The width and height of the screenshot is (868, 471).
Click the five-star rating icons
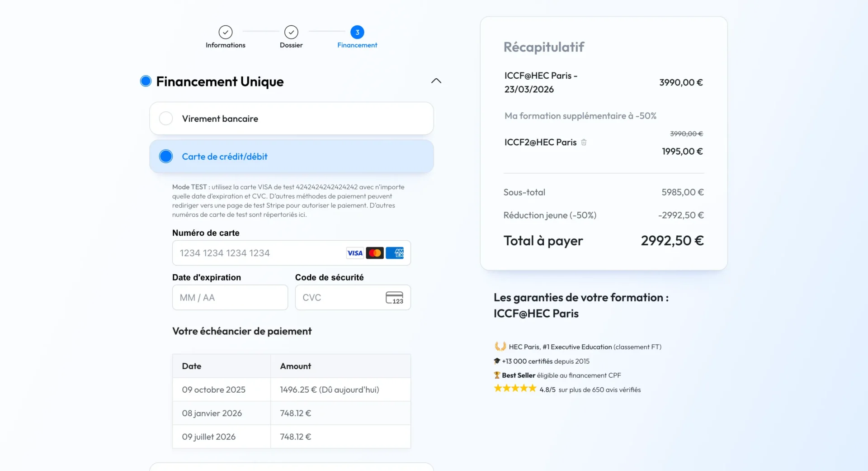coord(515,388)
